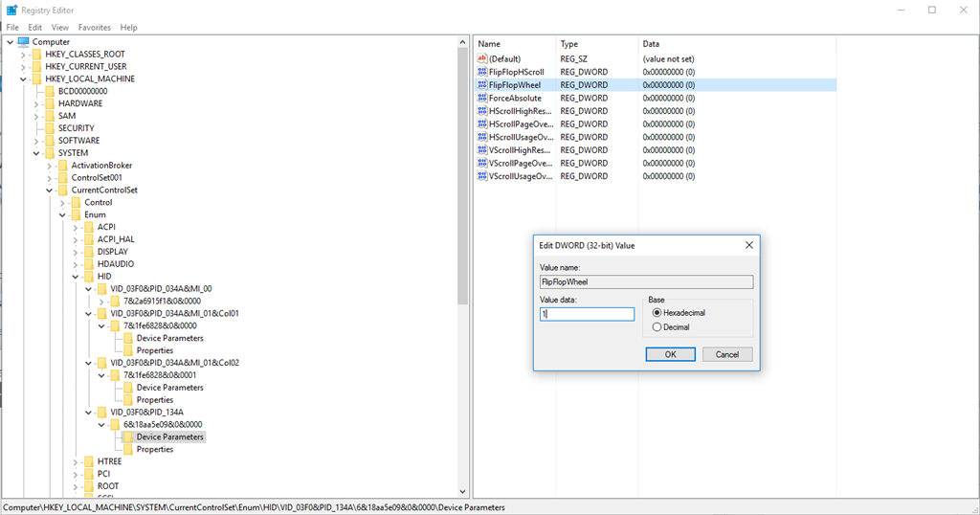Image resolution: width=980 pixels, height=515 pixels.
Task: Click the HDAUDIO folder icon
Action: click(x=89, y=264)
